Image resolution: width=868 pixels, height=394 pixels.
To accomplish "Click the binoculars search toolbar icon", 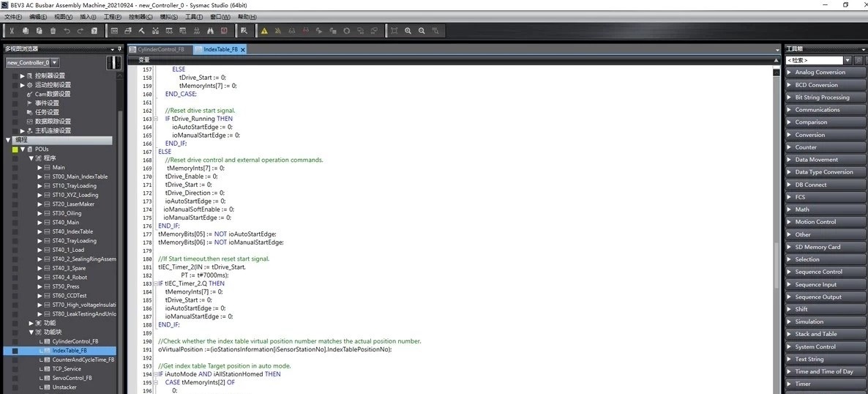I will click(x=210, y=31).
